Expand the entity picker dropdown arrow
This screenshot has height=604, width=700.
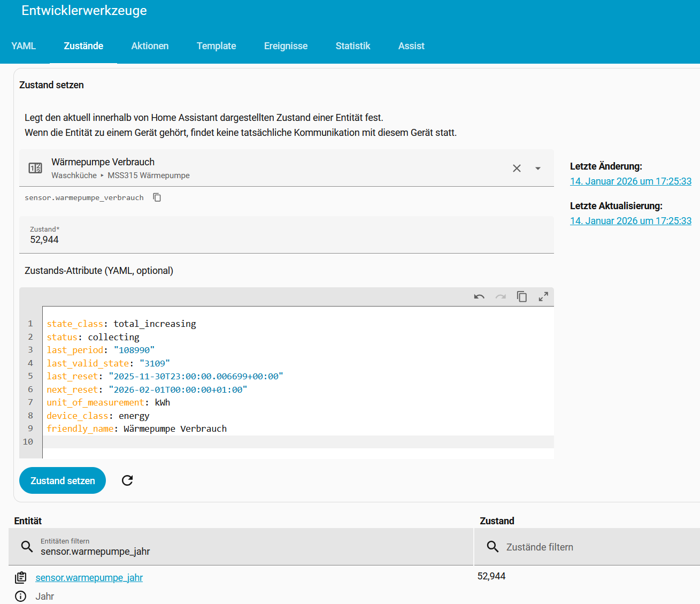pos(538,169)
